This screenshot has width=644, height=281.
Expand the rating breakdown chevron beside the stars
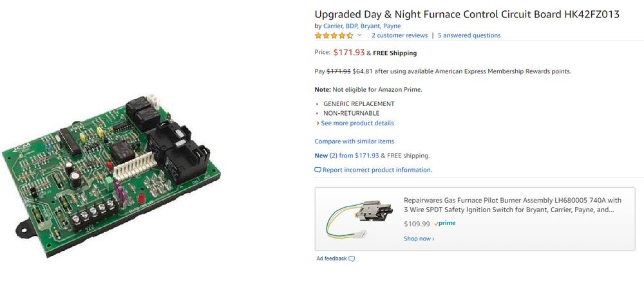coord(360,35)
